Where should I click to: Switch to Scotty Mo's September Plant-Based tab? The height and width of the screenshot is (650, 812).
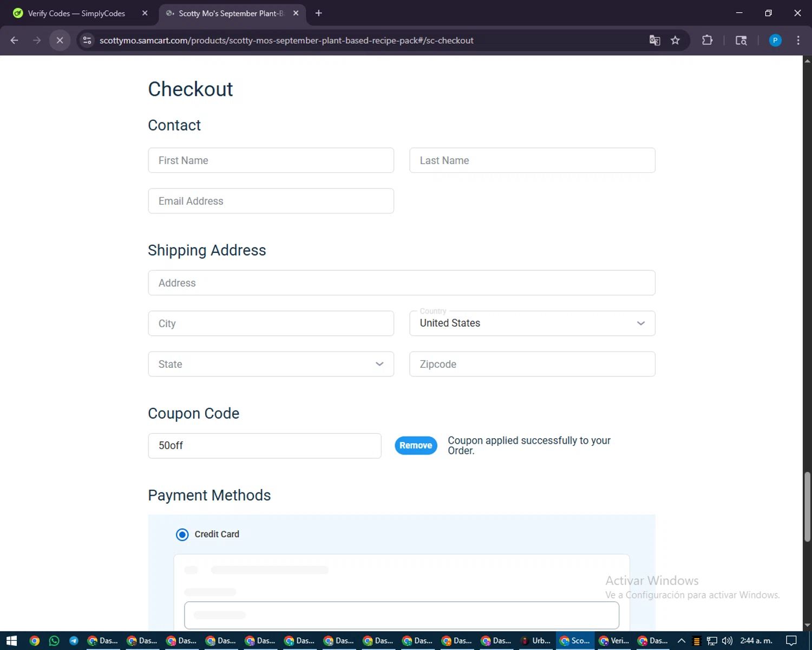click(233, 13)
